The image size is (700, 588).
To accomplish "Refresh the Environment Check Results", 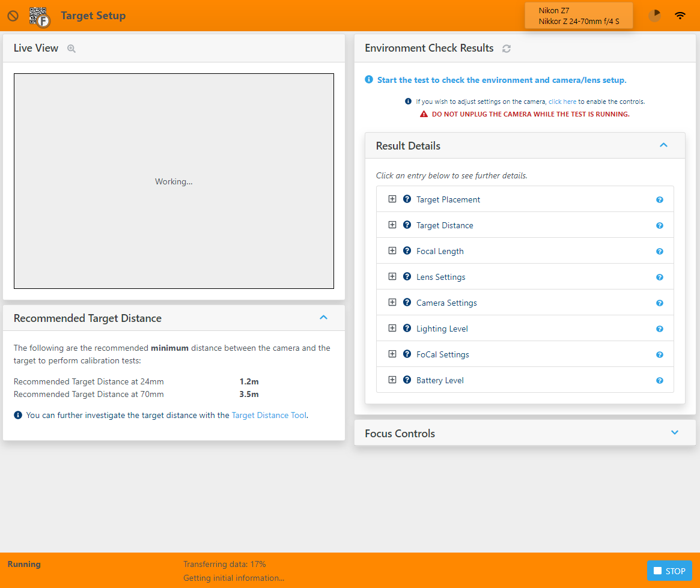I will [x=507, y=49].
